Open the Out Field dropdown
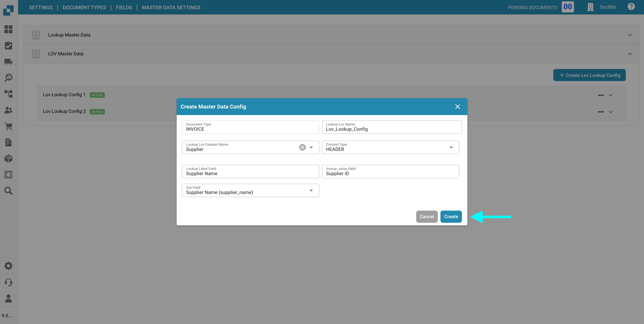Screen dimensions: 644x324 pyautogui.click(x=311, y=190)
